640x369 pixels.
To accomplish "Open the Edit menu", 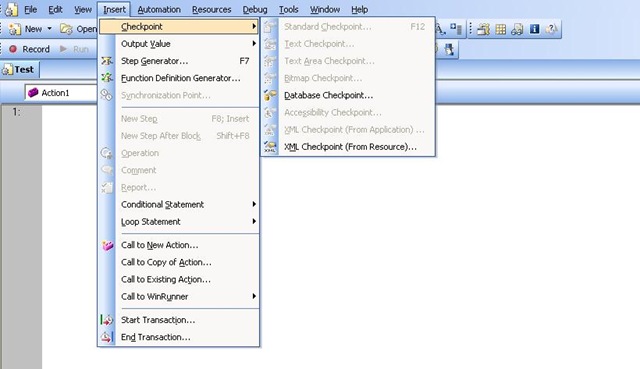I will coord(55,9).
